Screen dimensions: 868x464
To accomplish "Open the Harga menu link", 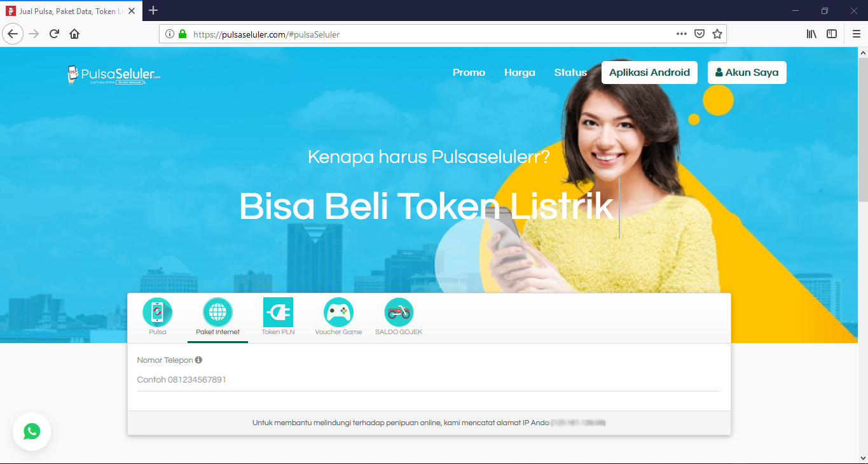I will (520, 73).
